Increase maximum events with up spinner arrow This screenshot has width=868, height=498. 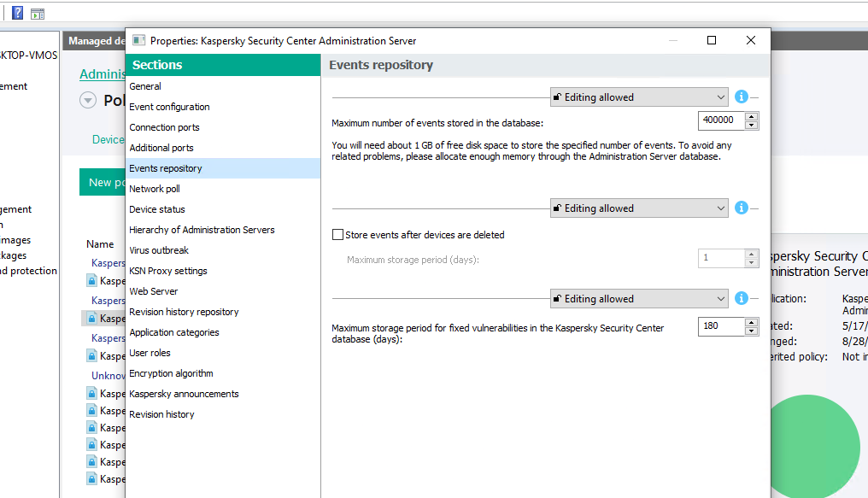pos(752,116)
